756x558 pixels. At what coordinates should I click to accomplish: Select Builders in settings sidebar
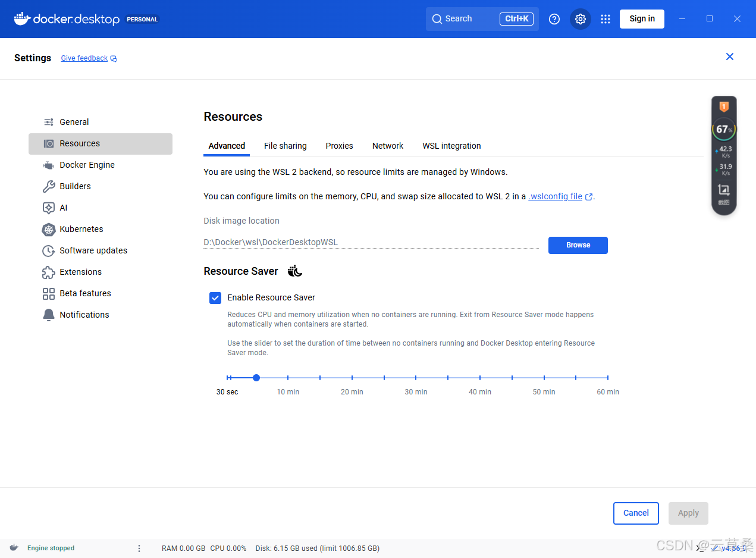(101, 186)
